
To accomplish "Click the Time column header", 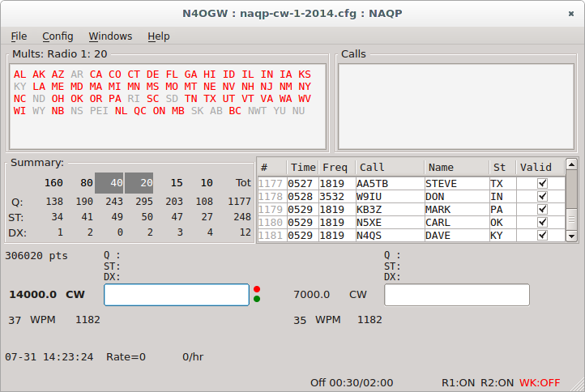I will click(302, 168).
